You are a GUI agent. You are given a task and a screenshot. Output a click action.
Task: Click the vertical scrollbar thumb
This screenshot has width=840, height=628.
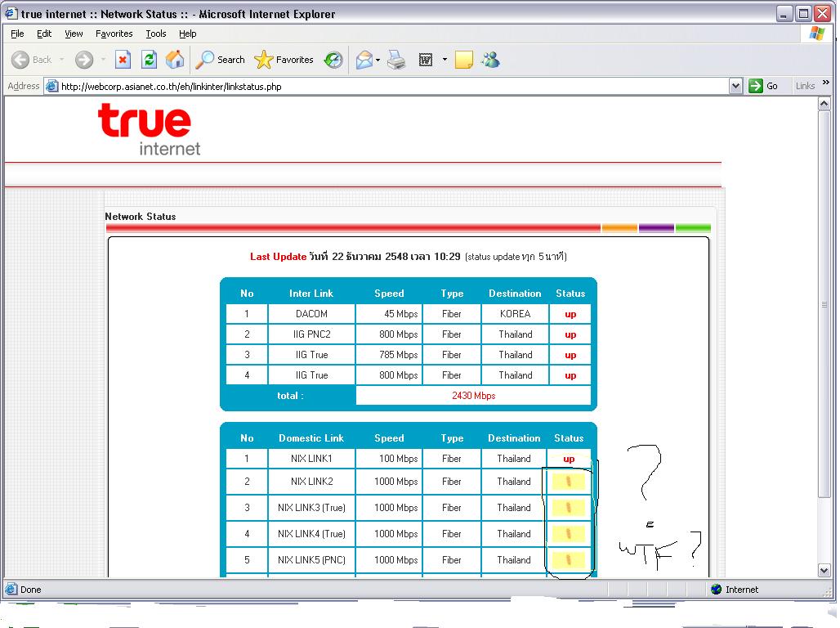[824, 304]
